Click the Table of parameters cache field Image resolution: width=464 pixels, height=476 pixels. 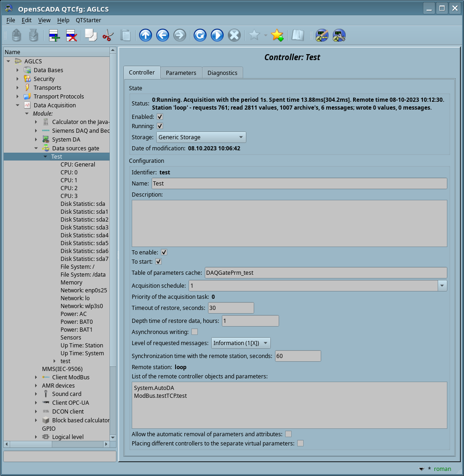point(326,272)
